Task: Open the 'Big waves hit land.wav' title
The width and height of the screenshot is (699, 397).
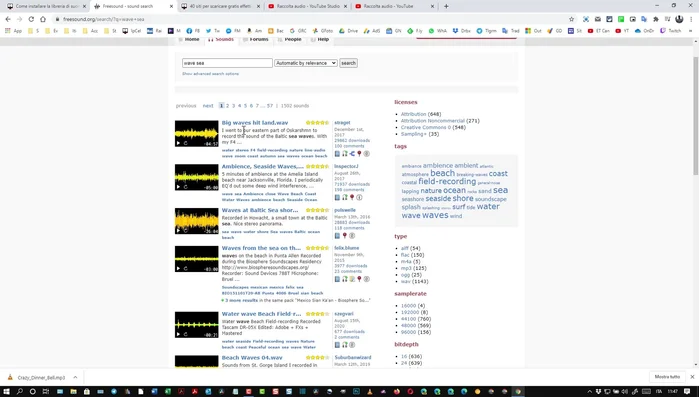Action: tap(255, 123)
